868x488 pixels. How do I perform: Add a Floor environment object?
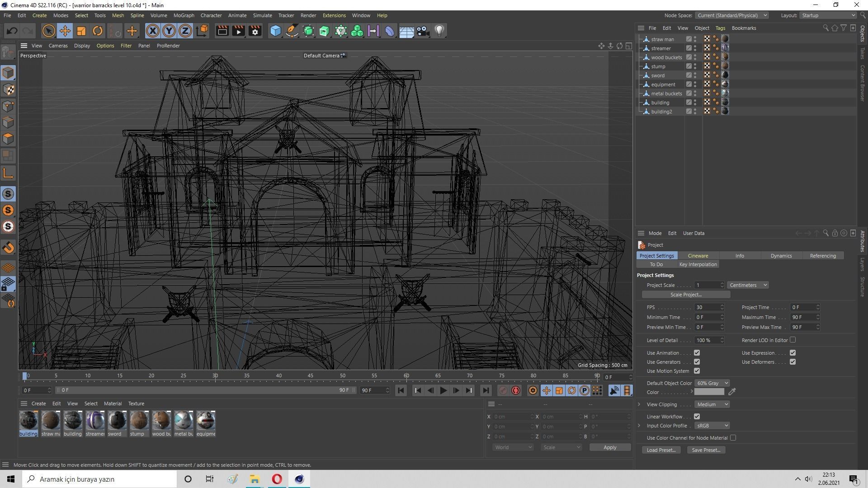pyautogui.click(x=406, y=31)
